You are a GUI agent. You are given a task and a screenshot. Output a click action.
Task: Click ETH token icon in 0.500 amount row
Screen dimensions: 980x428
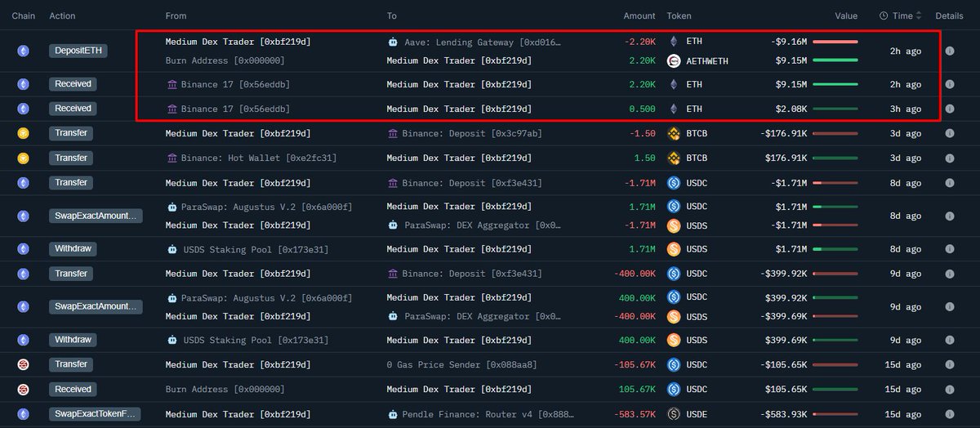(x=674, y=109)
